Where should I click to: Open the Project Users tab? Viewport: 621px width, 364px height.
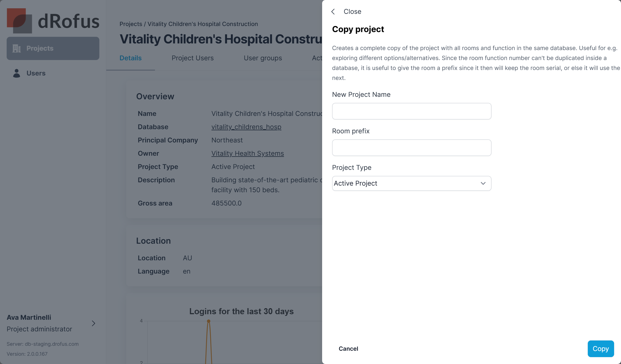coord(193,58)
